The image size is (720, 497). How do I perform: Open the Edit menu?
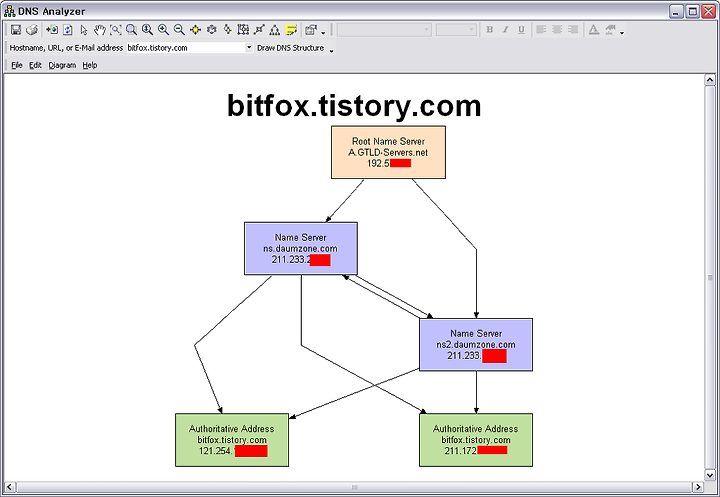(x=35, y=65)
